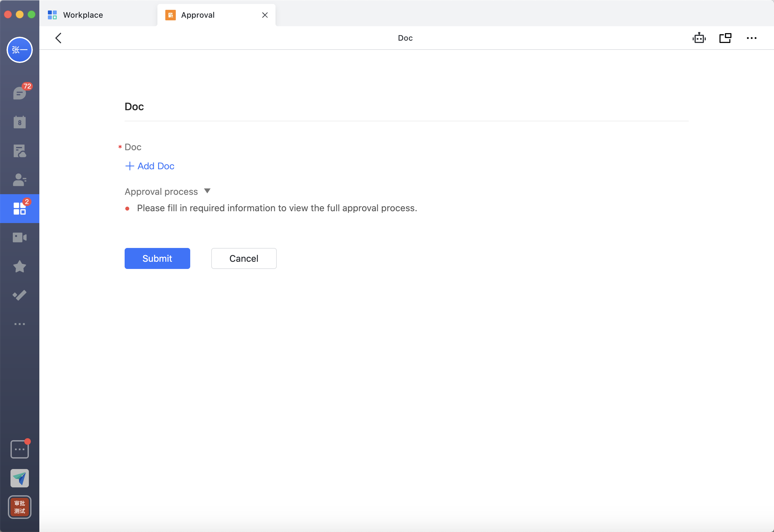Open the Video meetings sidebar icon
The width and height of the screenshot is (774, 532).
point(20,238)
